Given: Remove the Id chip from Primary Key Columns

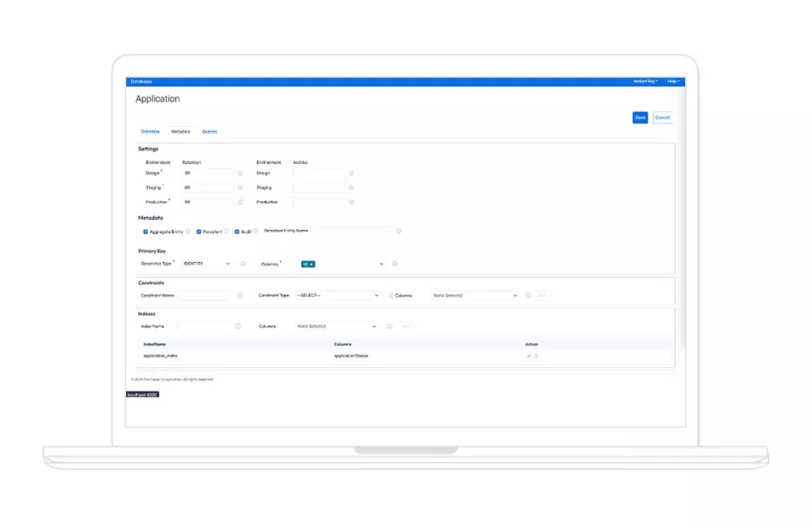Looking at the screenshot, I should point(313,264).
